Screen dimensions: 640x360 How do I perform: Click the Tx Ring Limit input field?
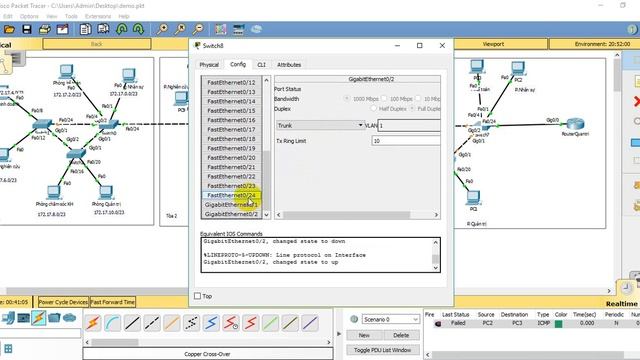click(x=406, y=141)
